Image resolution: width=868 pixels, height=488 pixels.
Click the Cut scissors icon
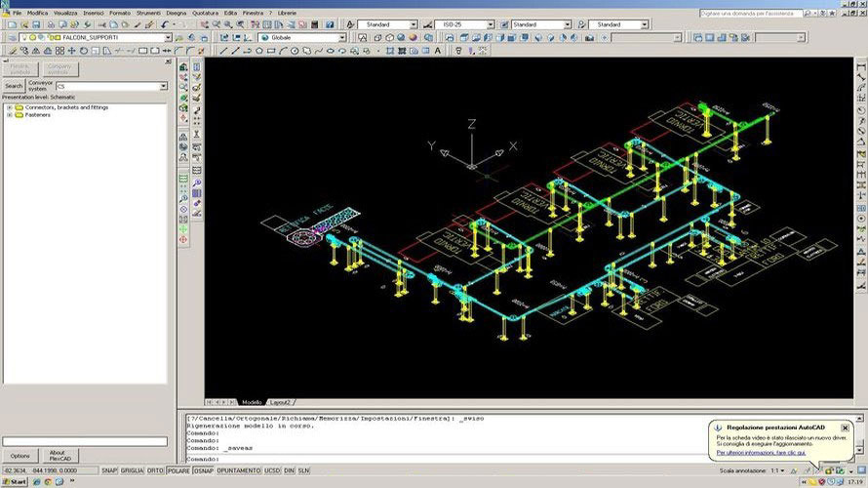[101, 25]
